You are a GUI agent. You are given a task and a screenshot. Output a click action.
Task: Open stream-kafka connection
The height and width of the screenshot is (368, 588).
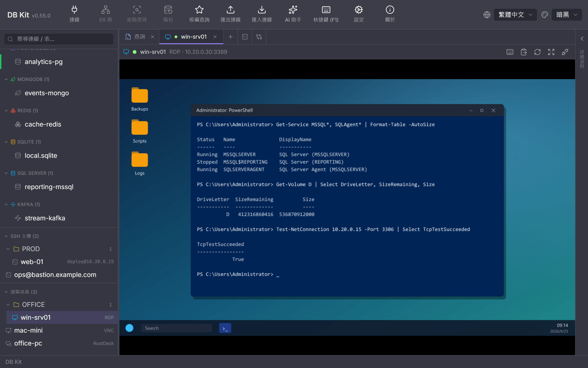point(59,218)
